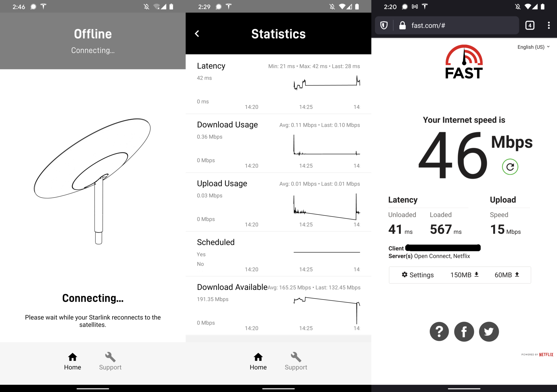Tap the Twitter icon on fast.com

(x=489, y=332)
